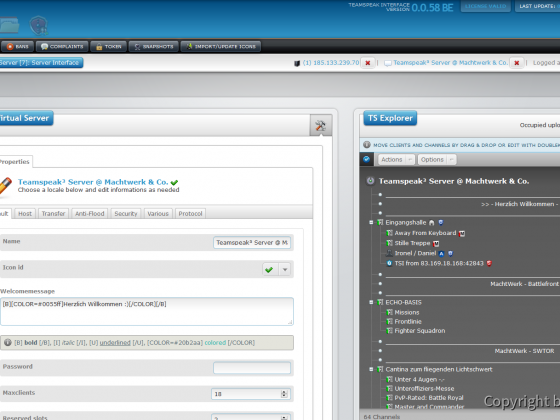Click the Teamspeak³ Server title in properties

pos(93,182)
